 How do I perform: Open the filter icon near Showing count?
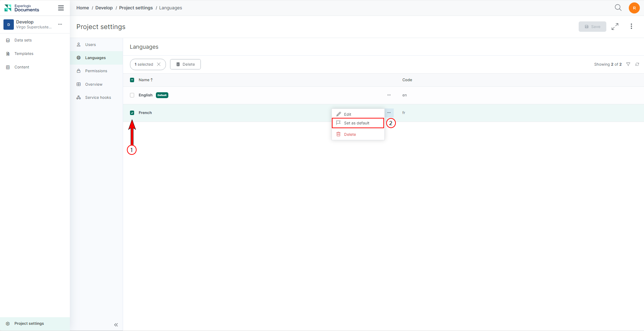pyautogui.click(x=628, y=64)
